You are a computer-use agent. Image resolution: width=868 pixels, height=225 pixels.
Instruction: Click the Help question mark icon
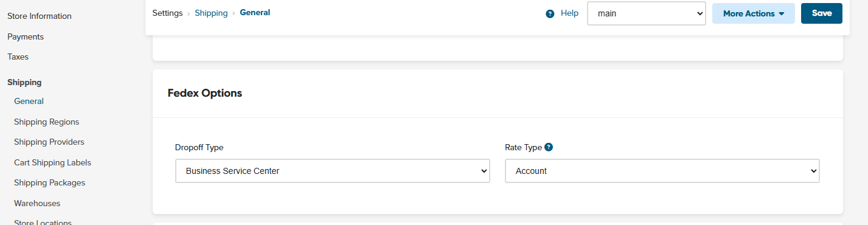tap(550, 13)
